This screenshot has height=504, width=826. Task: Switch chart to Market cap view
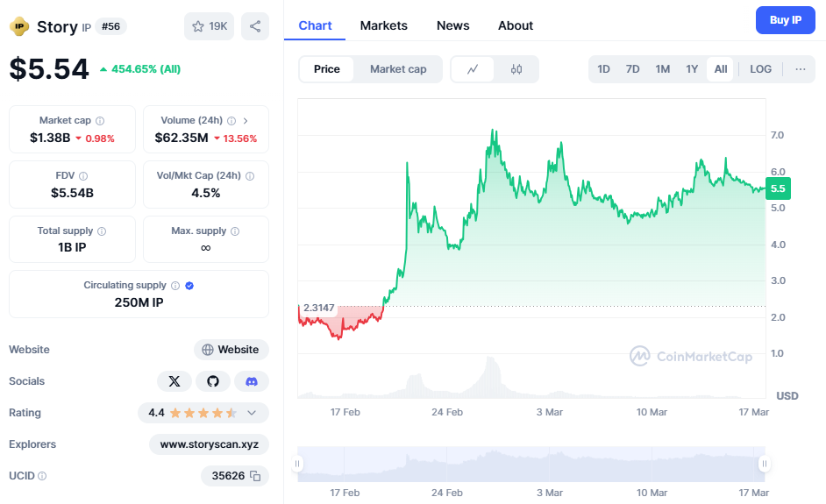click(398, 69)
